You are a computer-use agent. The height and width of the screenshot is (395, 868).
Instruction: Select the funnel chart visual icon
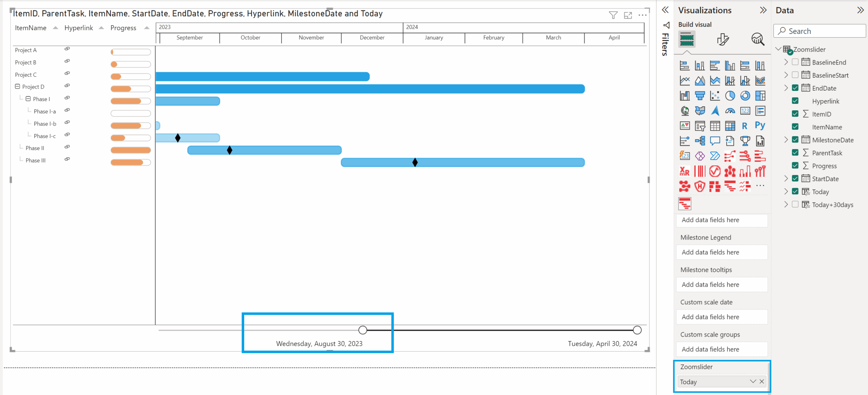[701, 96]
